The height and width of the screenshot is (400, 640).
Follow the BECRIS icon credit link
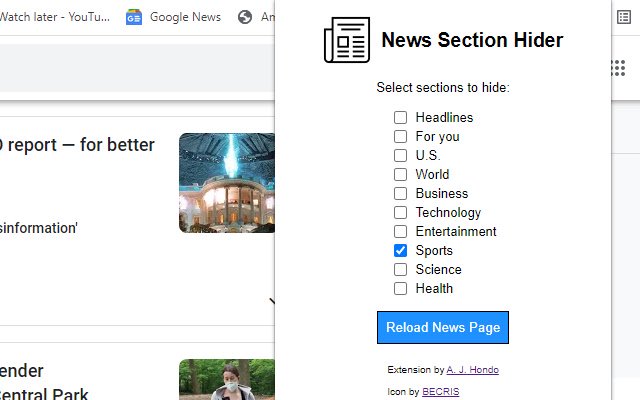(440, 392)
